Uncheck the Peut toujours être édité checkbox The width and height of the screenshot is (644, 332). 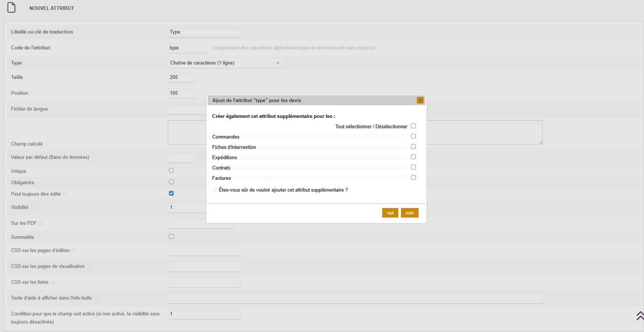coord(171,193)
